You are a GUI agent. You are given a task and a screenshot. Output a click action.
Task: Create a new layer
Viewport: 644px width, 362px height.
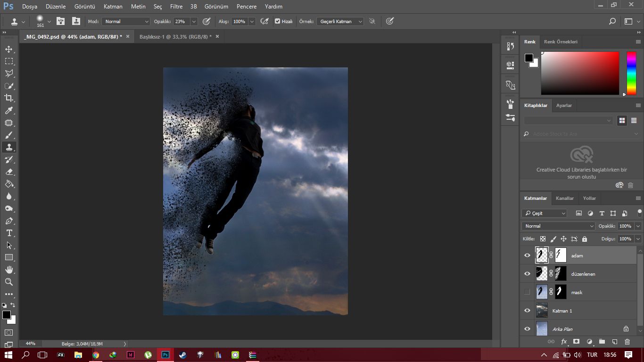point(614,342)
